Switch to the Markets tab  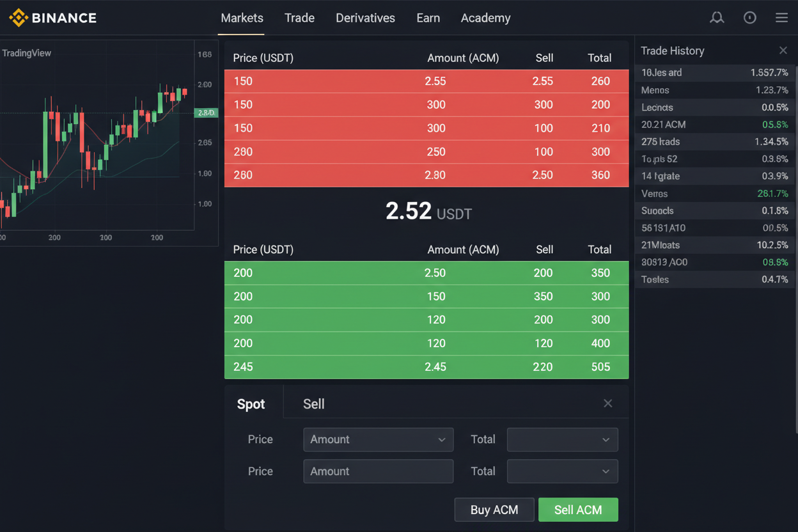(242, 18)
